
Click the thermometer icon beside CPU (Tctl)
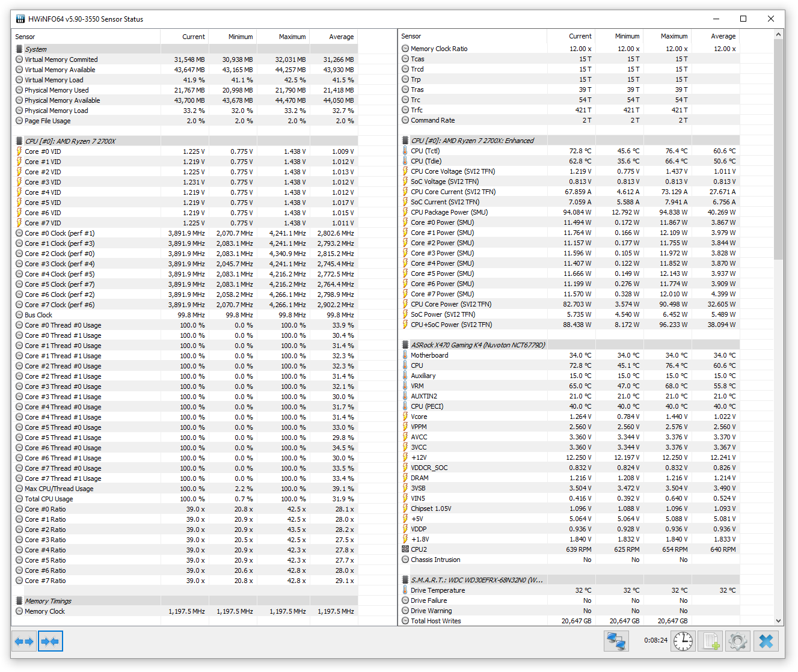click(x=405, y=151)
